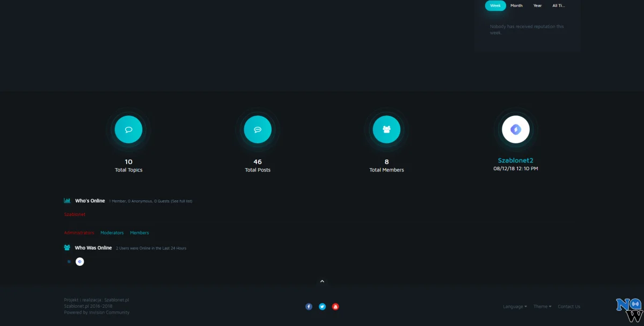
Task: Open the Facebook page from the footer icon
Action: 309,307
